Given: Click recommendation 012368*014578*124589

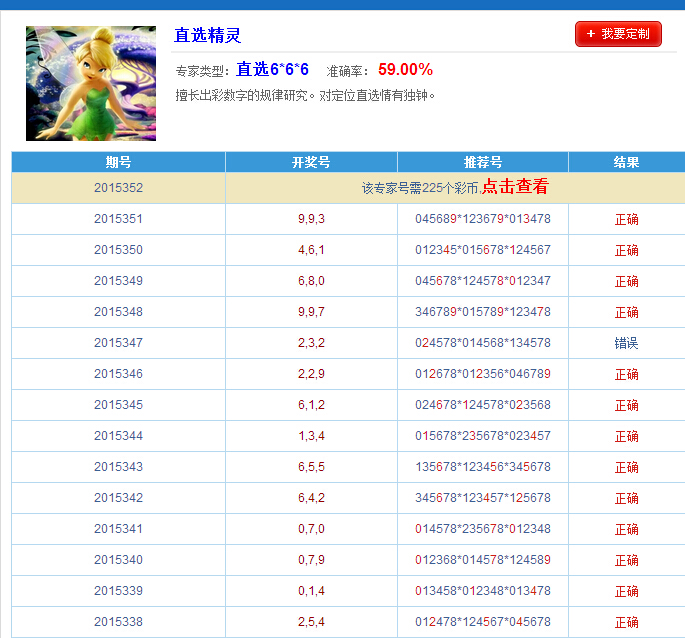Looking at the screenshot, I should [x=483, y=560].
